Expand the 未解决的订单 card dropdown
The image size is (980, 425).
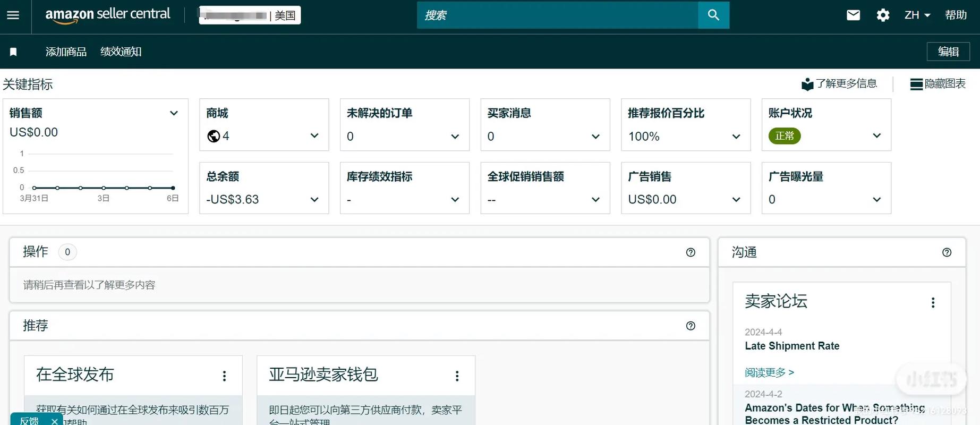pyautogui.click(x=455, y=137)
